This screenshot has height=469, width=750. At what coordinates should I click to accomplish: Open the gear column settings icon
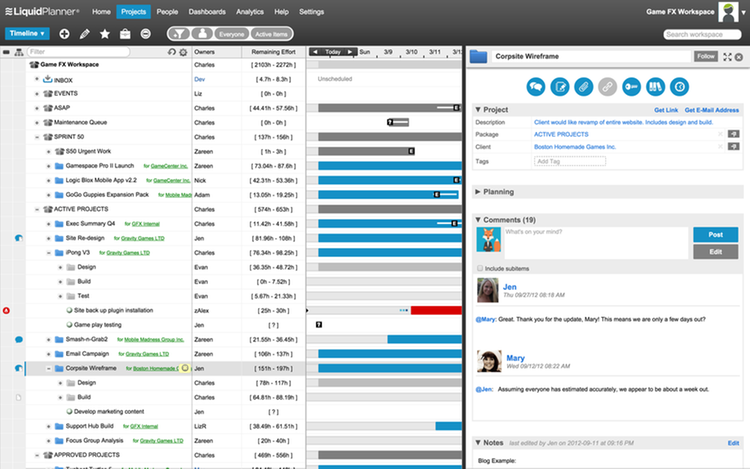[183, 52]
